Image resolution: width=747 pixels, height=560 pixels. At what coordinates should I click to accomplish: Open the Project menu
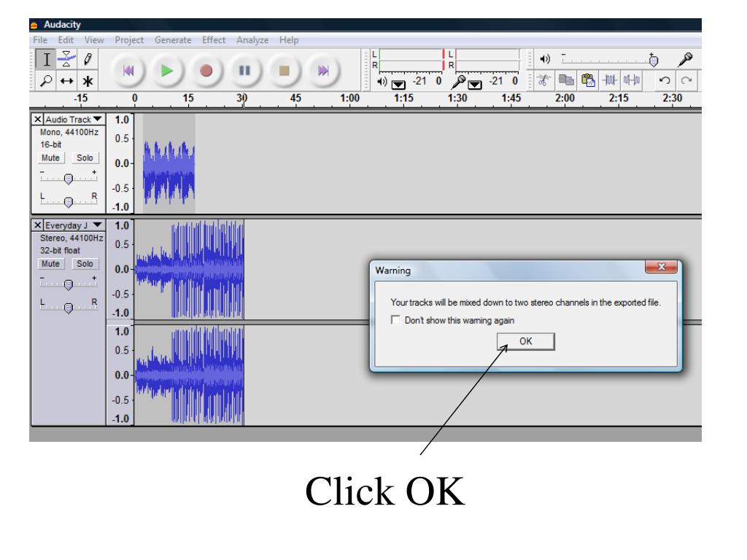(129, 40)
